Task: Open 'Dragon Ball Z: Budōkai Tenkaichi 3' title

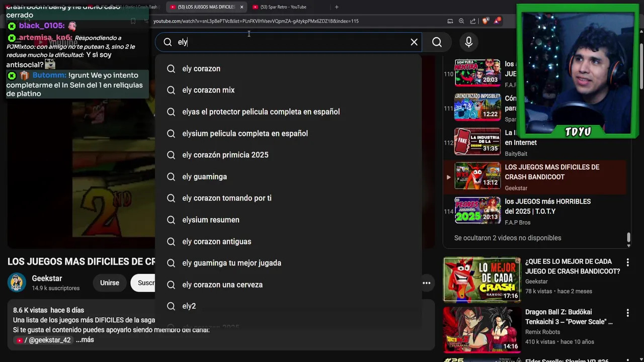Action: point(569,317)
